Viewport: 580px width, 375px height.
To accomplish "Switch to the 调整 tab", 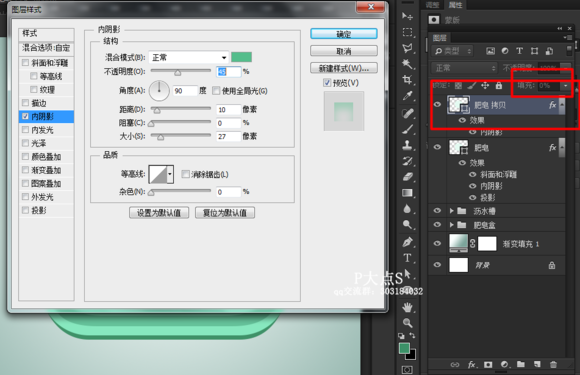I will pos(432,5).
